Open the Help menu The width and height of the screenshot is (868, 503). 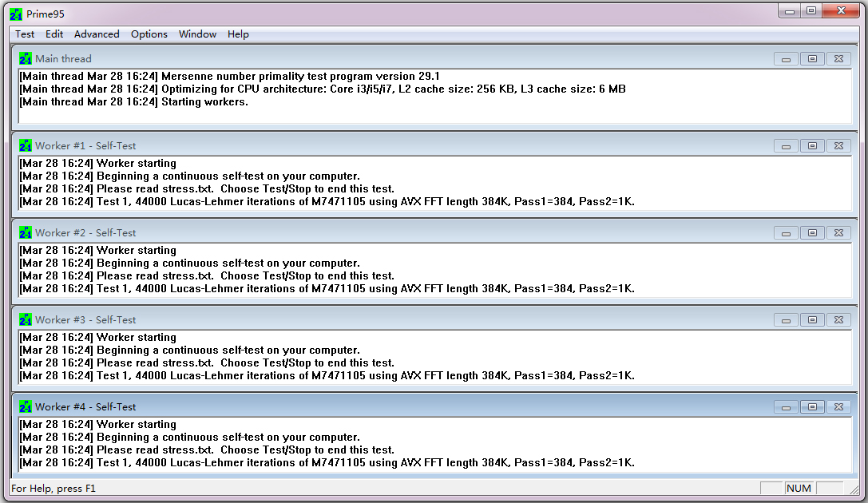click(238, 34)
